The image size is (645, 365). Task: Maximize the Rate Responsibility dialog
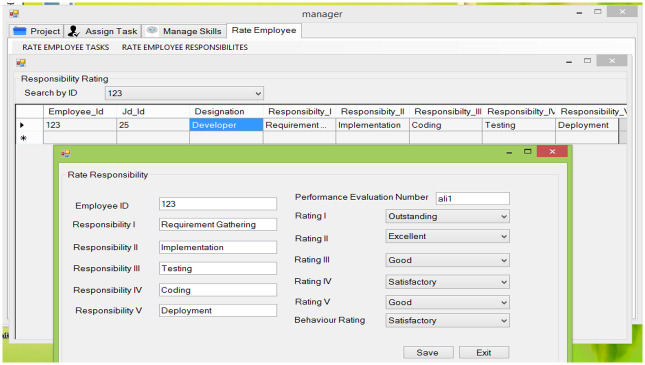pyautogui.click(x=528, y=151)
